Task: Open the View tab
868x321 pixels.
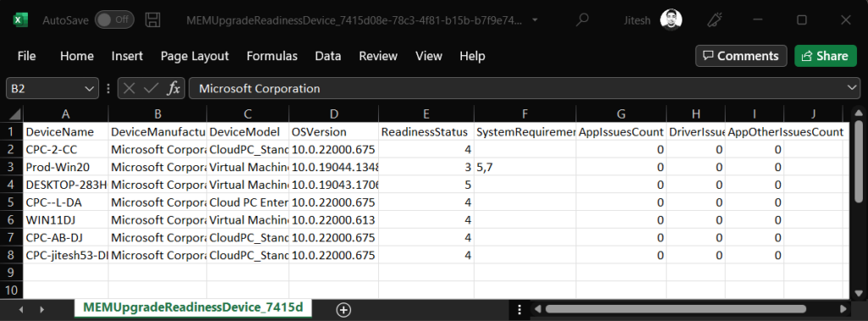Action: pyautogui.click(x=429, y=56)
